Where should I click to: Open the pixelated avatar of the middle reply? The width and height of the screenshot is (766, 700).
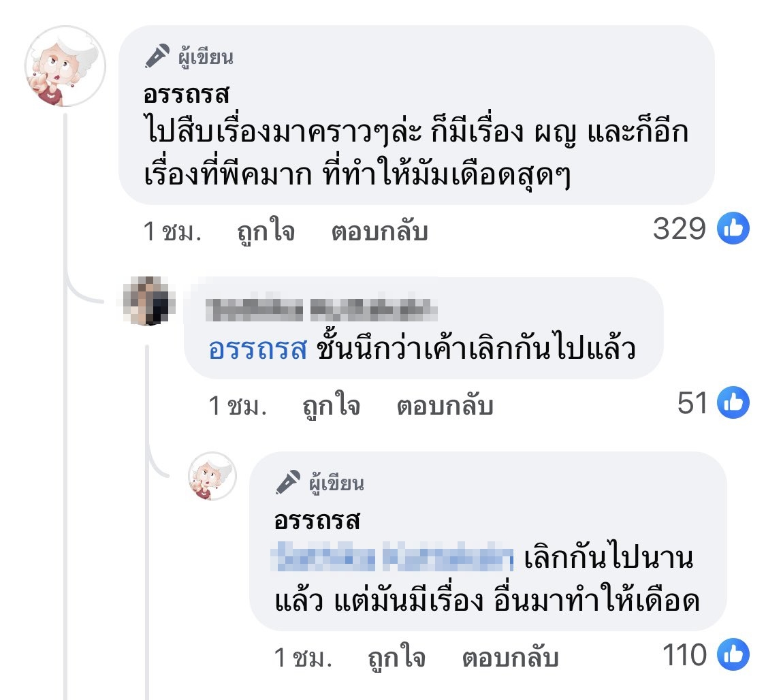coord(150,302)
